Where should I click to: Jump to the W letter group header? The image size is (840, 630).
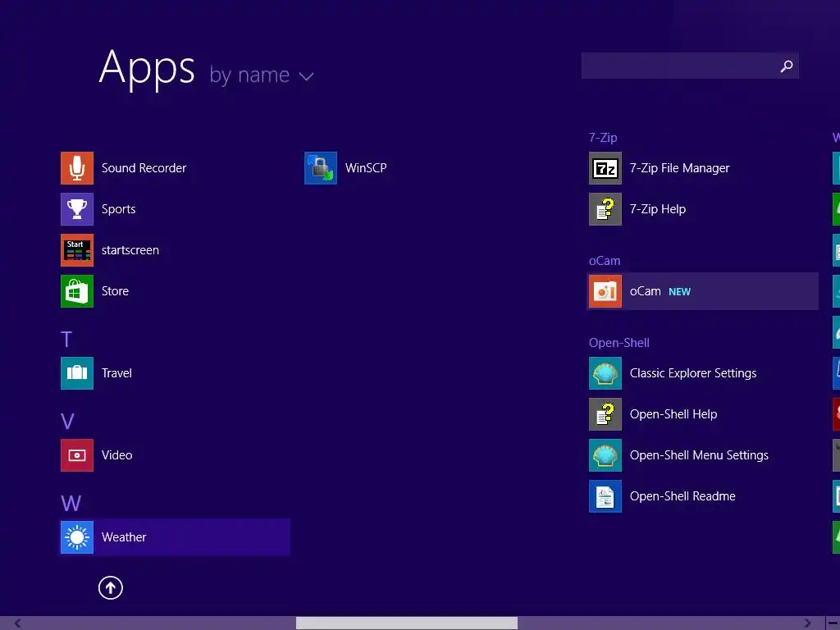[x=71, y=503]
